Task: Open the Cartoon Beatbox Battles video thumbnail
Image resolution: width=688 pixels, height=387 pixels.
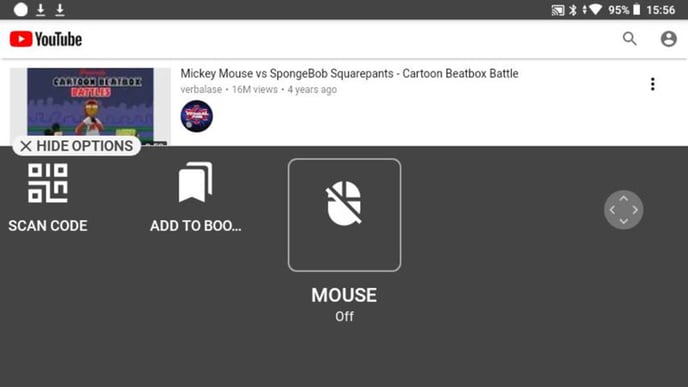Action: click(x=90, y=104)
